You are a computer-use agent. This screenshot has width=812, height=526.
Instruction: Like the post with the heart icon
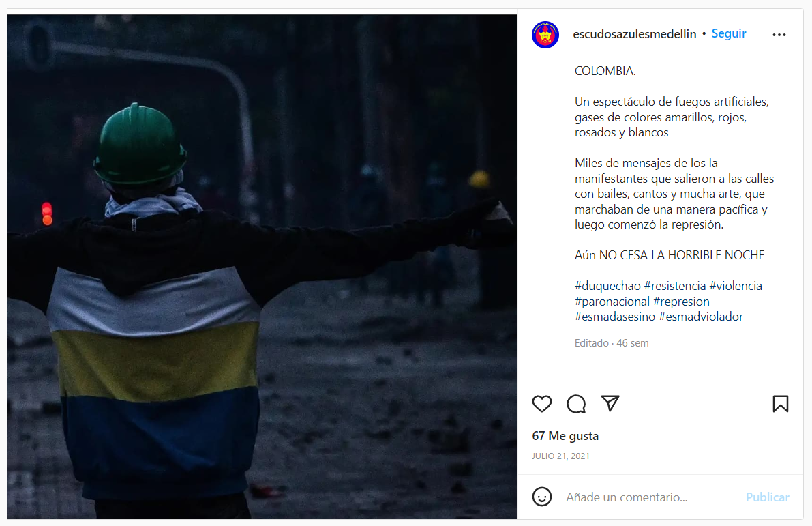(x=542, y=404)
